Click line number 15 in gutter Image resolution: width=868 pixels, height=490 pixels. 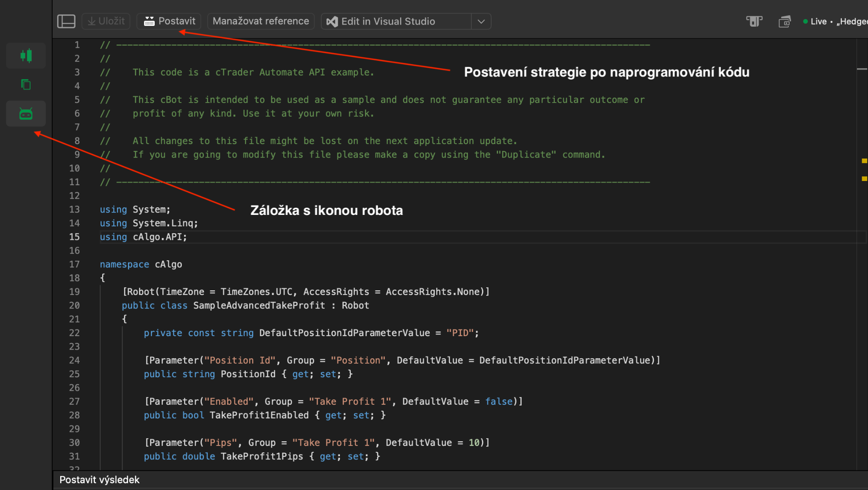(x=74, y=237)
